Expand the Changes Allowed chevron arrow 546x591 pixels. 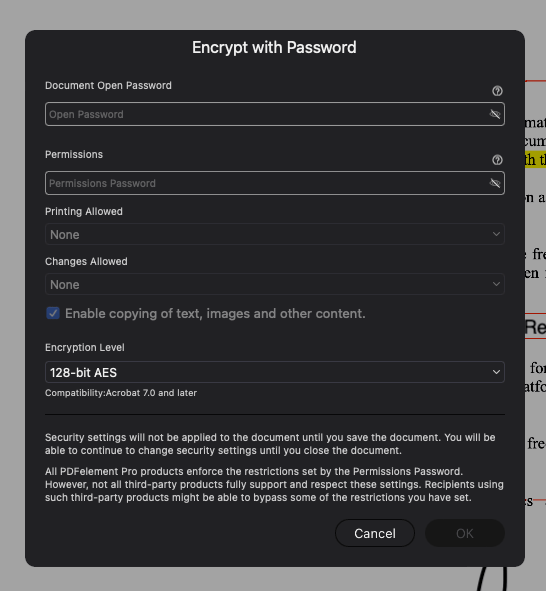[x=496, y=284]
